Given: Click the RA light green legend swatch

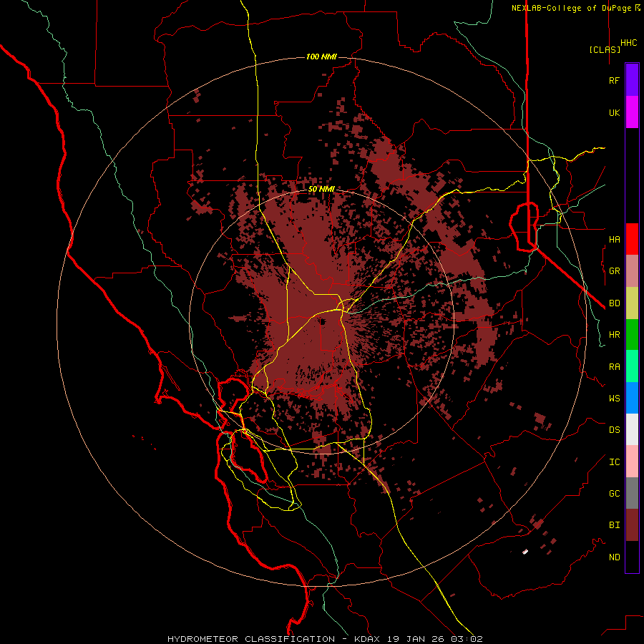Looking at the screenshot, I should click(x=632, y=366).
